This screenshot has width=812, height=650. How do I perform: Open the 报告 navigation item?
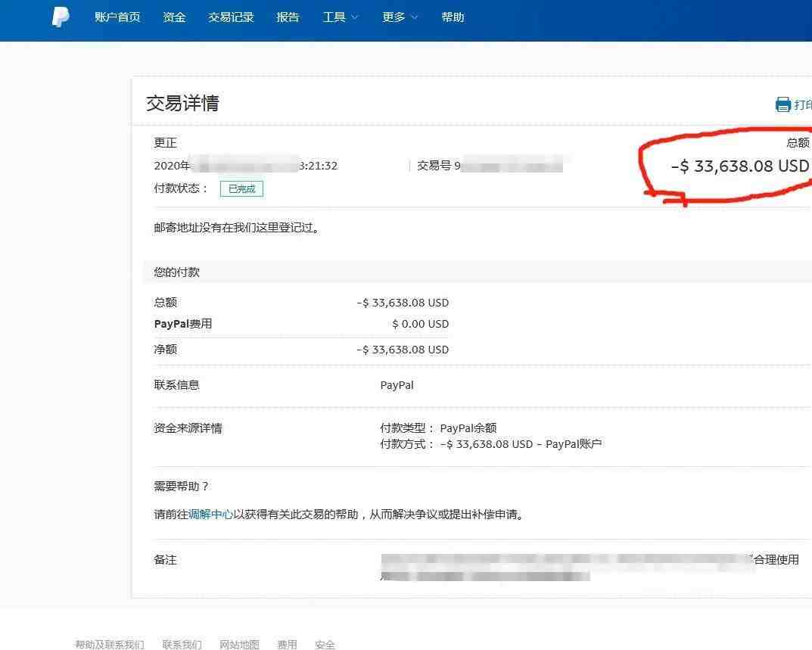[288, 17]
